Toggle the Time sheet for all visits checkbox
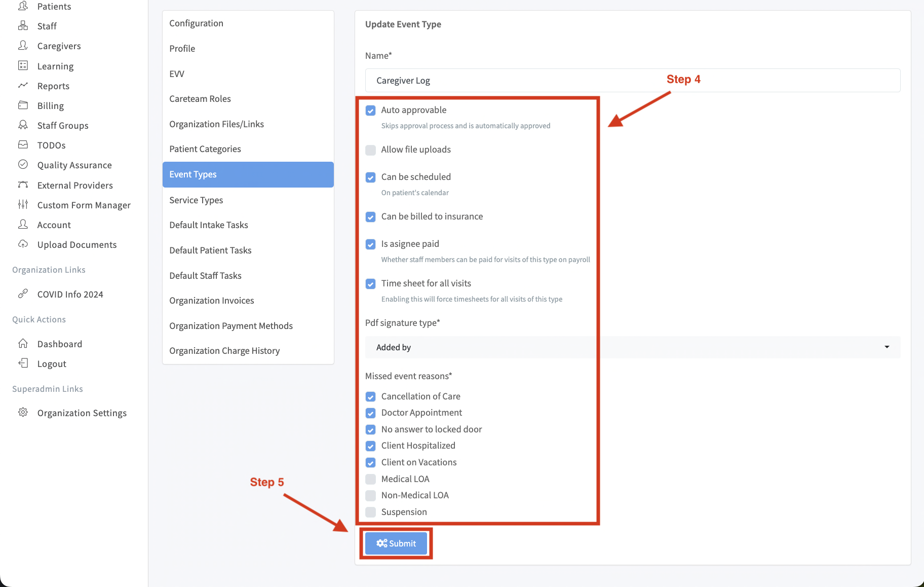 (x=371, y=284)
